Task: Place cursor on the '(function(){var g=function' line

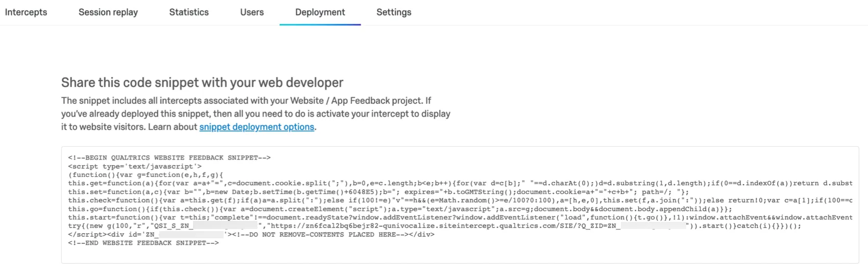Action: click(x=146, y=175)
